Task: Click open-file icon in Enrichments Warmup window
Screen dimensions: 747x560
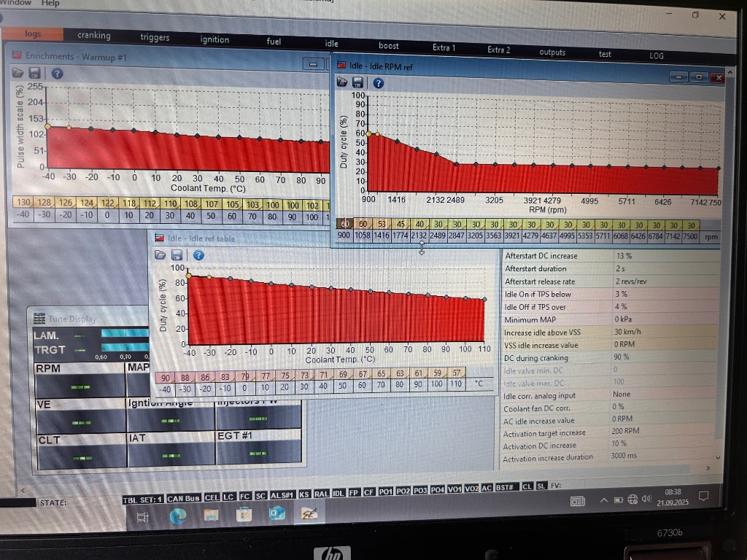Action: point(18,72)
